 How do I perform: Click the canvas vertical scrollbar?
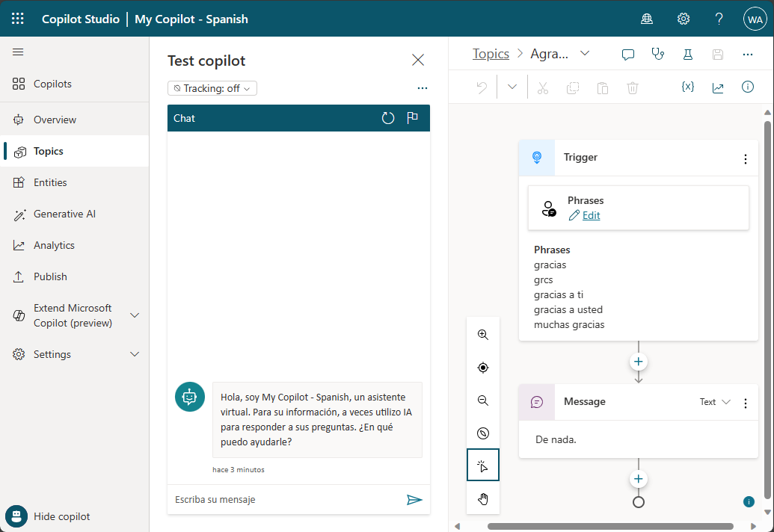[x=767, y=311]
